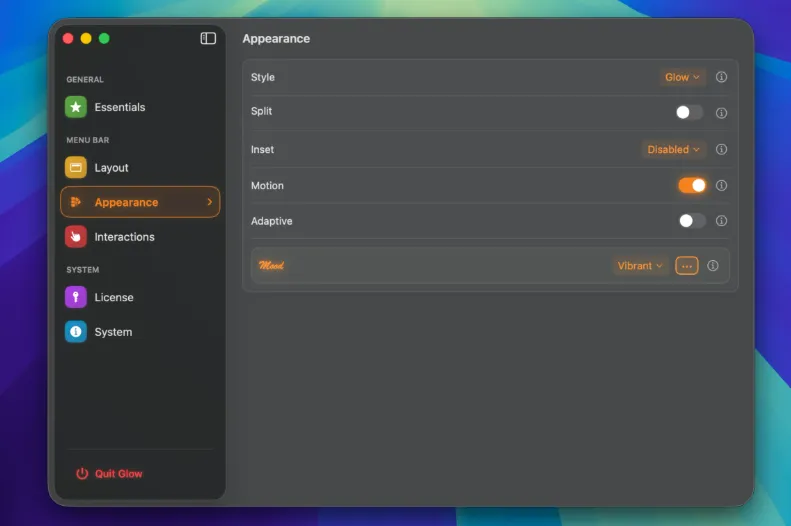The image size is (791, 526).
Task: Open the Mood dropdown set to Vibrant
Action: tap(640, 266)
